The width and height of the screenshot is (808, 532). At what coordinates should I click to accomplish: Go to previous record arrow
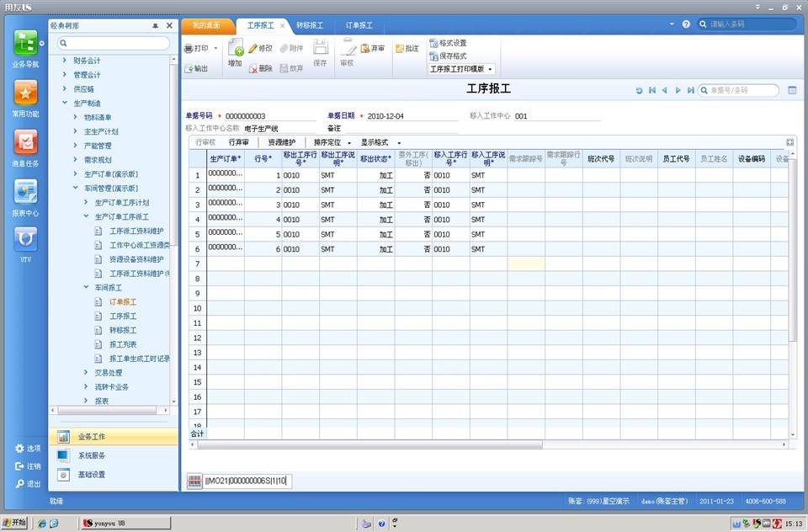(x=665, y=90)
